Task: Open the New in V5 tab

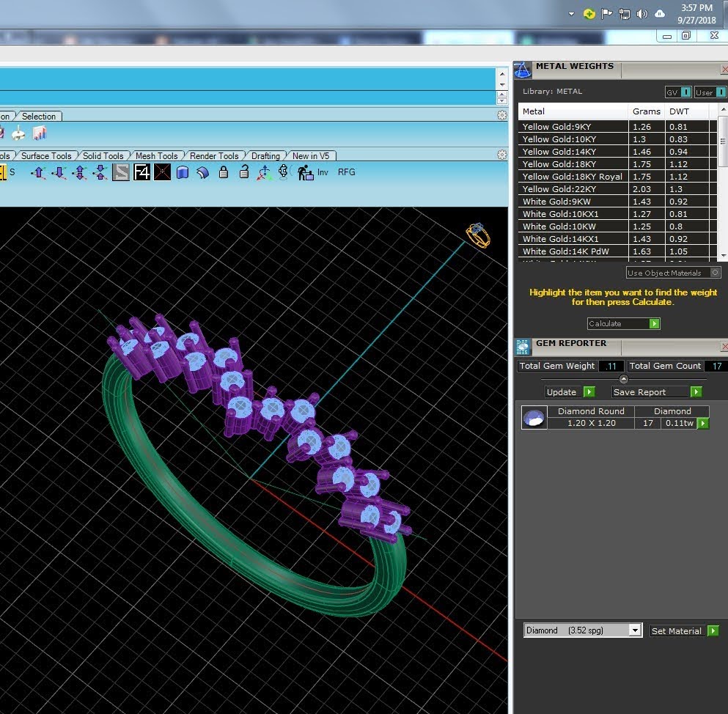Action: click(x=311, y=156)
